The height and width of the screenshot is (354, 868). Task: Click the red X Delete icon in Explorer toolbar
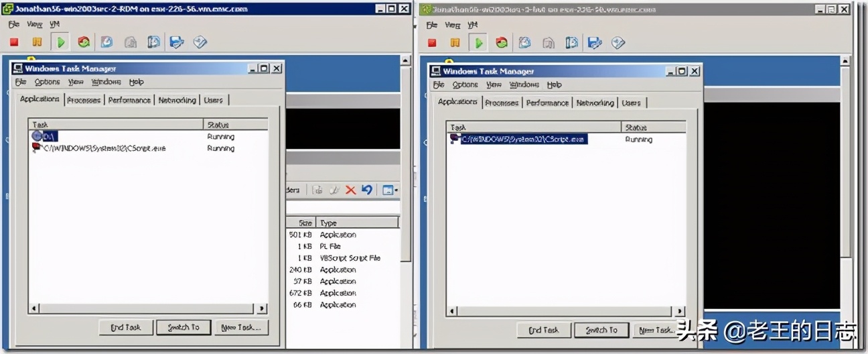coord(350,190)
